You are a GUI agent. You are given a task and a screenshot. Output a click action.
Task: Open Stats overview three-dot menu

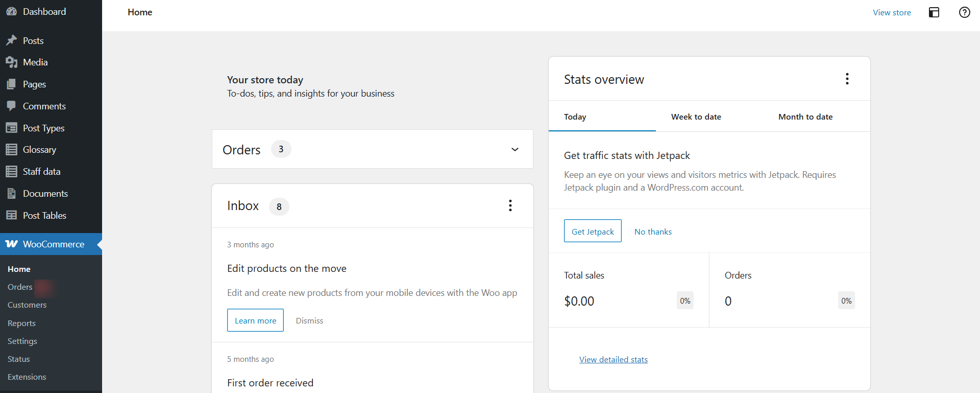click(847, 79)
